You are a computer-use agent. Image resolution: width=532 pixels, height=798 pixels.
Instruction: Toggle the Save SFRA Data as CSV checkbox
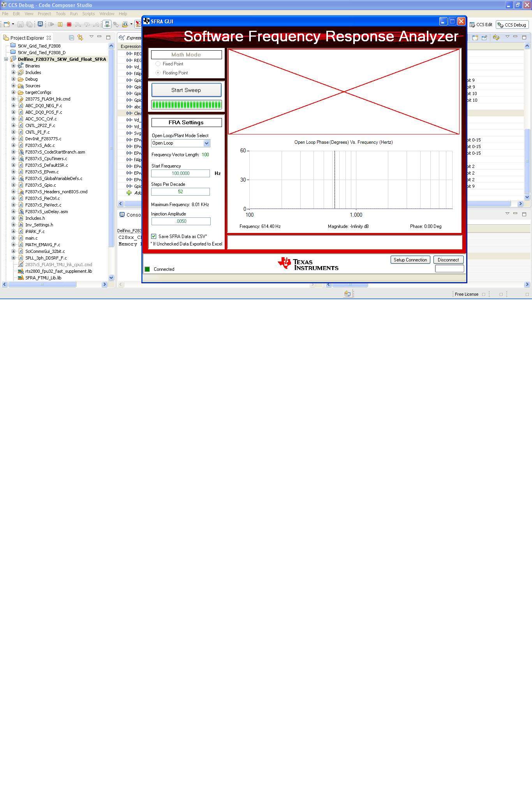point(154,236)
